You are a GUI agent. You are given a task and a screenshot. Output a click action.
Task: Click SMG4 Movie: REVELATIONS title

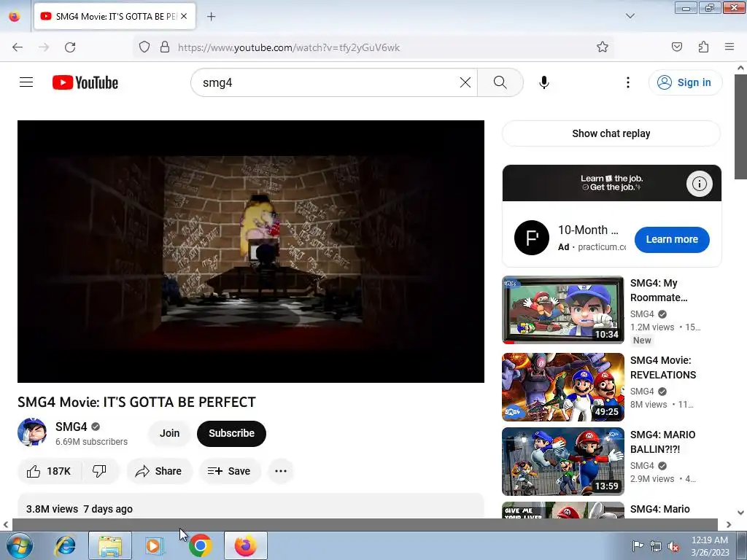click(662, 367)
